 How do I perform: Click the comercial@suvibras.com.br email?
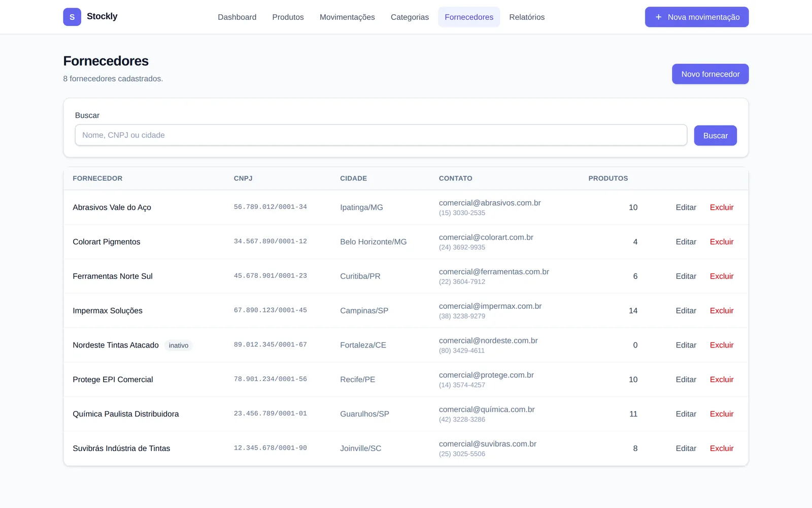click(487, 444)
